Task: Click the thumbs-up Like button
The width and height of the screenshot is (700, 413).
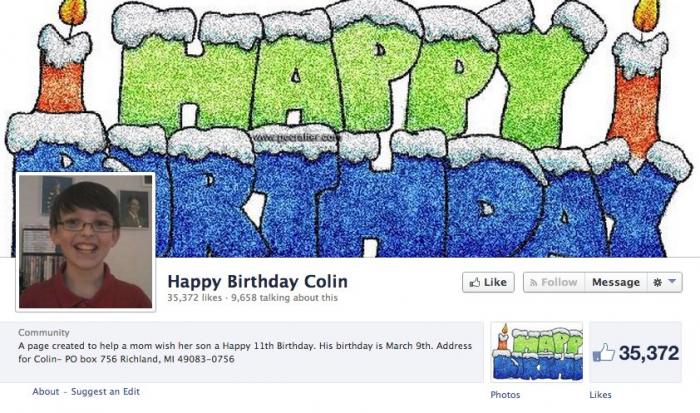Action: [x=488, y=282]
